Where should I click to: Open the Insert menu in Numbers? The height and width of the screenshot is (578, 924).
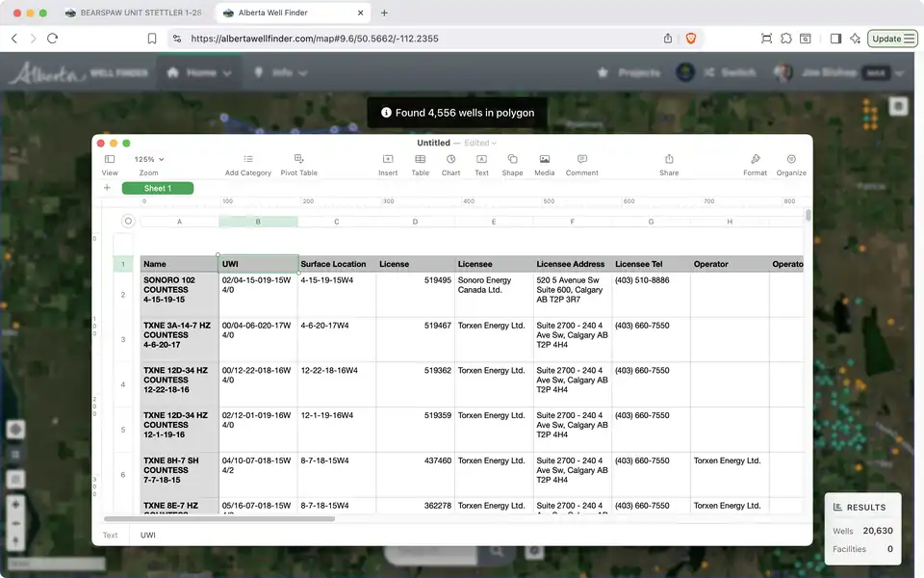click(x=388, y=165)
